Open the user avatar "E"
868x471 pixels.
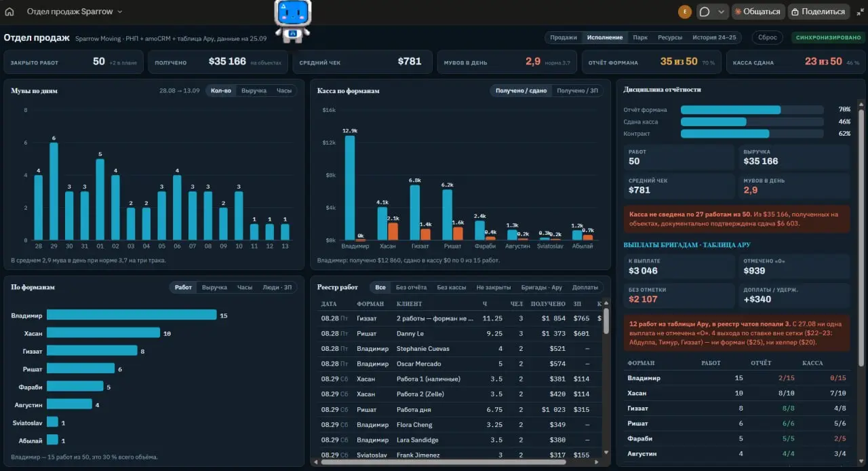(685, 12)
